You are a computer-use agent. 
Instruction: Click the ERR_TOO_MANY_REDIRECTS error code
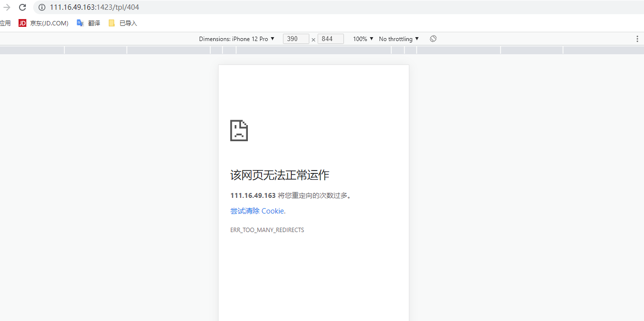(267, 230)
